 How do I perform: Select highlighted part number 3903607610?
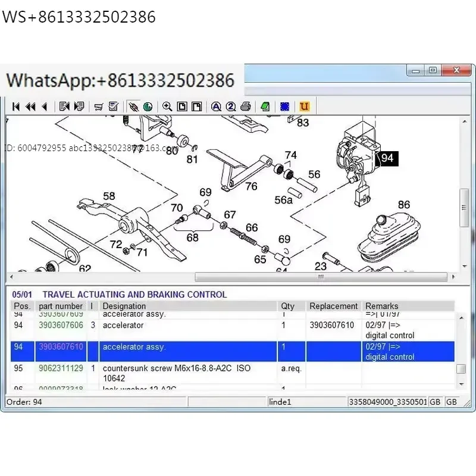click(61, 347)
